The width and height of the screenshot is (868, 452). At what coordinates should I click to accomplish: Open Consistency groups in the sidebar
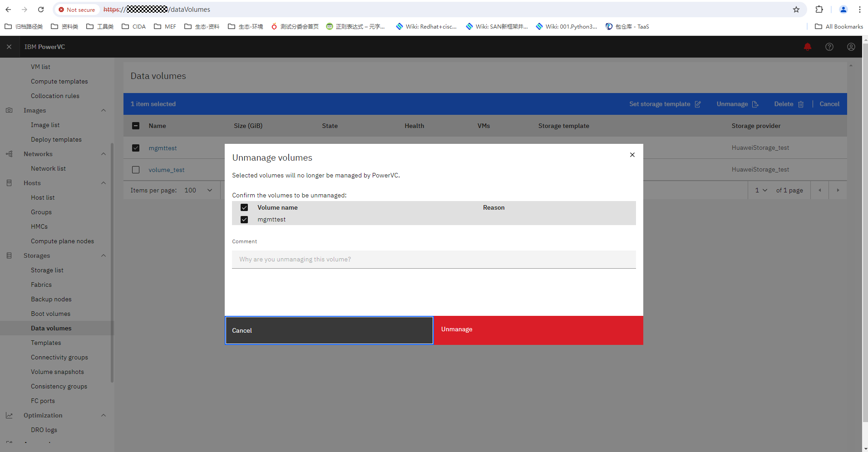[x=59, y=386]
